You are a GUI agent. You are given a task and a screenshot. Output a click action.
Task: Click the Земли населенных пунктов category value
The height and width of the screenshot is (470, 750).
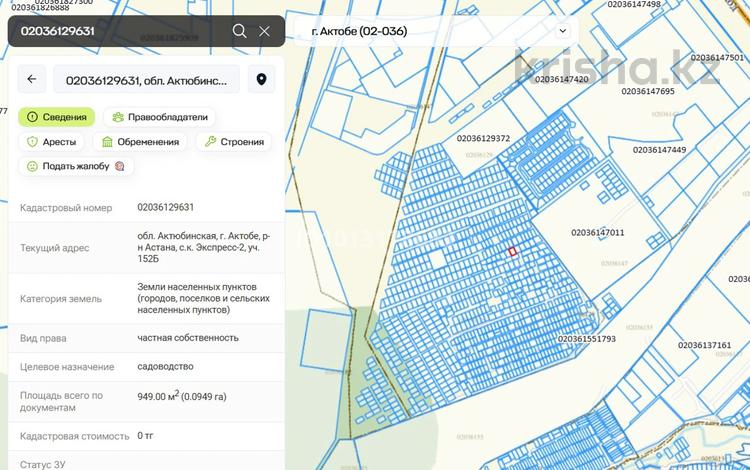point(204,298)
